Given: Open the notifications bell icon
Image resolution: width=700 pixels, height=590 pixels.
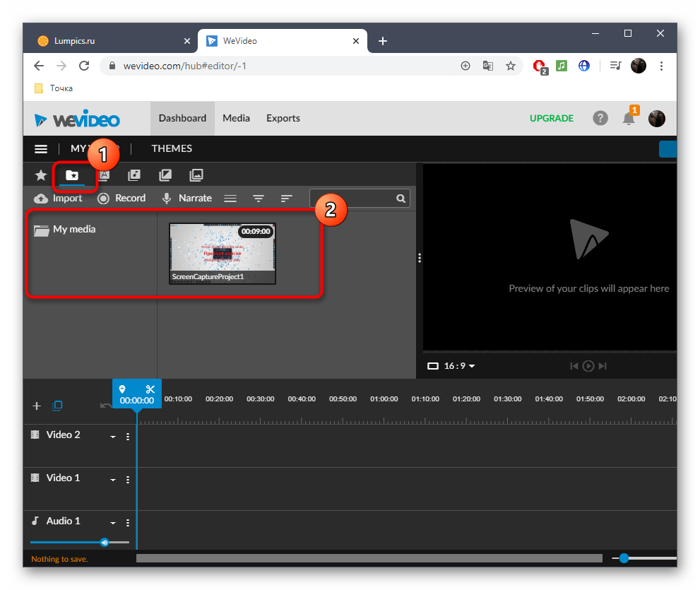Looking at the screenshot, I should coord(628,118).
